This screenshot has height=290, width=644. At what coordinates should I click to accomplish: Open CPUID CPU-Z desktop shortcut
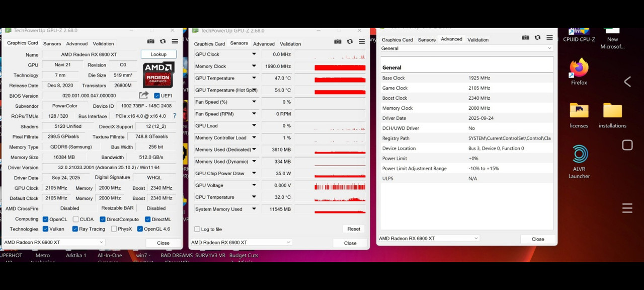[x=579, y=35]
